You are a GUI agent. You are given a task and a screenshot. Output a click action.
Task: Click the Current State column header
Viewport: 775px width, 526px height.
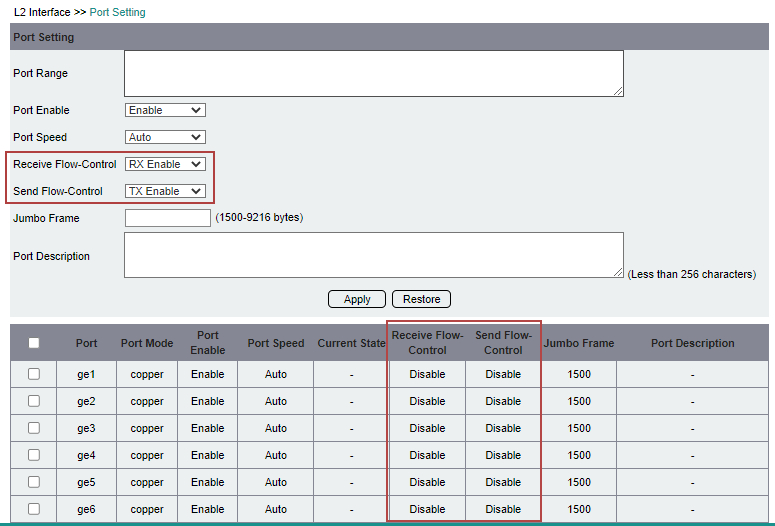(x=351, y=343)
